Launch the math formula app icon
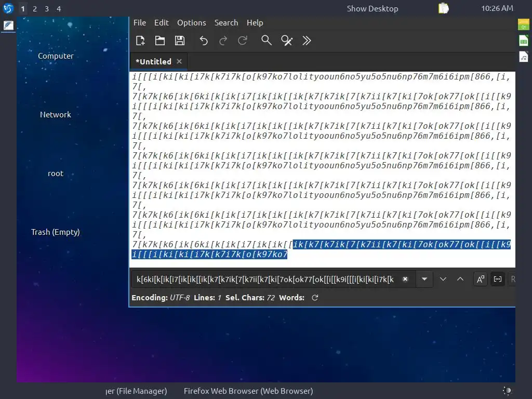The width and height of the screenshot is (532, 399). [x=524, y=57]
